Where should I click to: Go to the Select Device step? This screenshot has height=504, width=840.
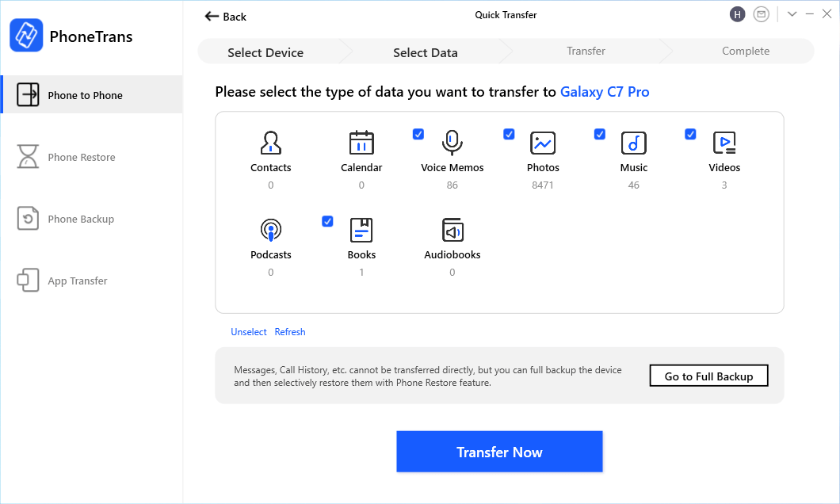[x=265, y=52]
